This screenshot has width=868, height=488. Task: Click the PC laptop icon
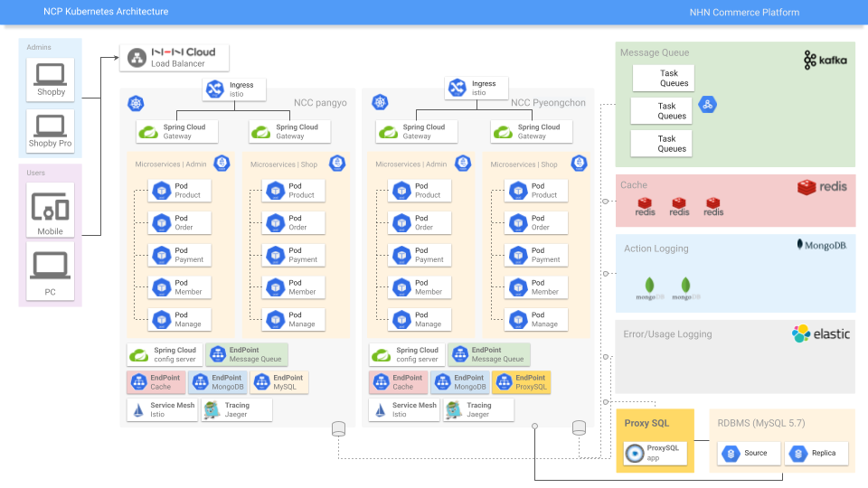[x=50, y=266]
